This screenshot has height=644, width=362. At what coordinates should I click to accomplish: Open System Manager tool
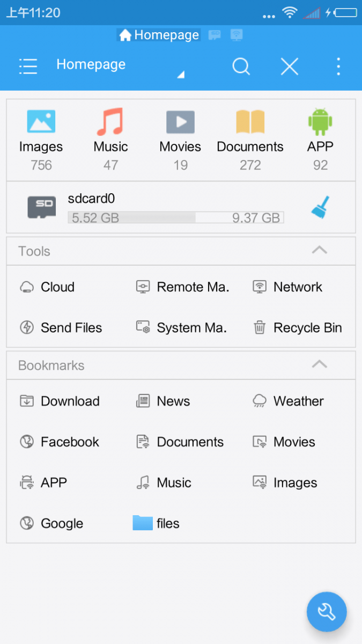[181, 328]
